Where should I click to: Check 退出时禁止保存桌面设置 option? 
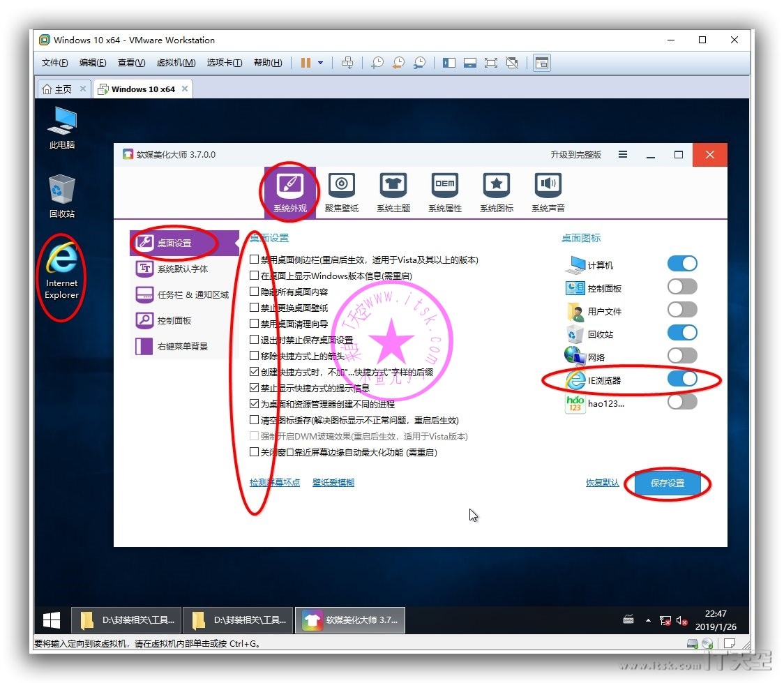click(x=254, y=340)
